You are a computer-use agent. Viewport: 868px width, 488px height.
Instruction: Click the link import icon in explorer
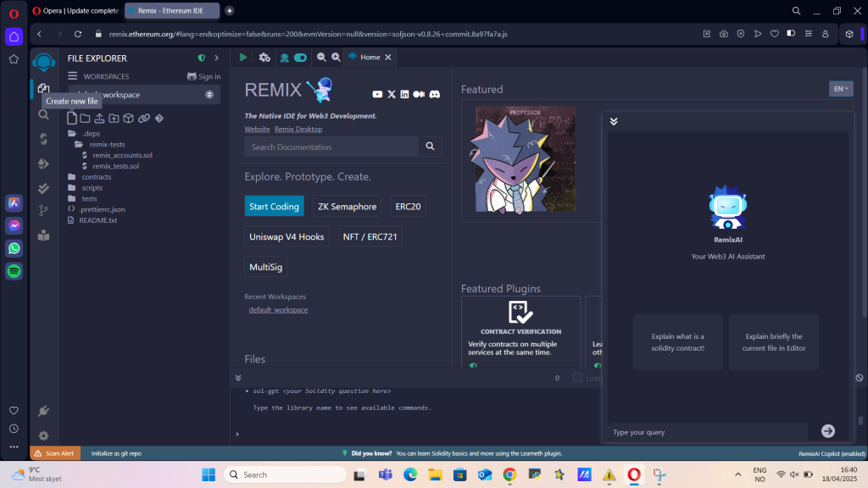[x=144, y=118]
